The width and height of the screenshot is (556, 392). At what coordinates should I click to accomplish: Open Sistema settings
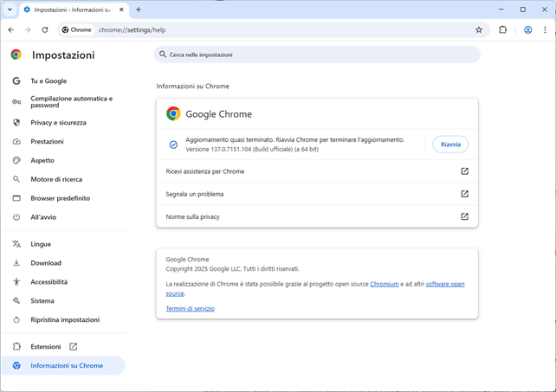pos(42,300)
